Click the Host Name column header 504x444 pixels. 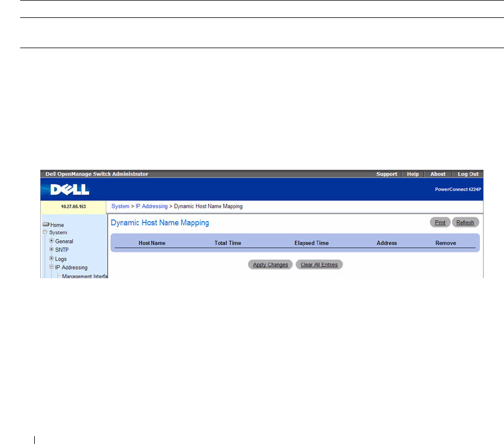click(152, 243)
